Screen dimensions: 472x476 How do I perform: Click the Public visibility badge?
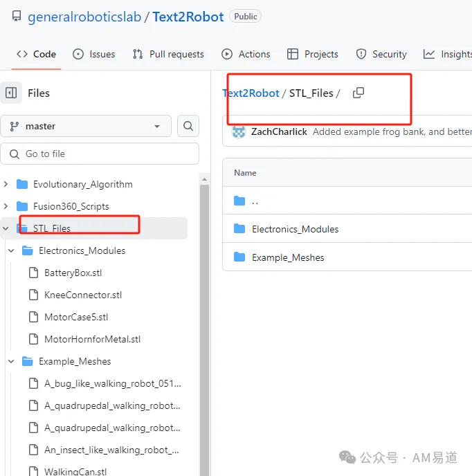(x=246, y=17)
